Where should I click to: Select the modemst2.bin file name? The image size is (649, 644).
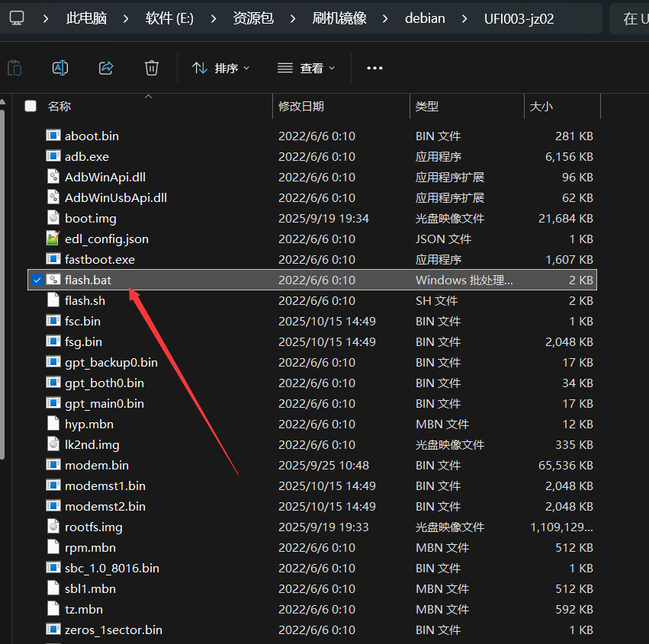tap(105, 506)
